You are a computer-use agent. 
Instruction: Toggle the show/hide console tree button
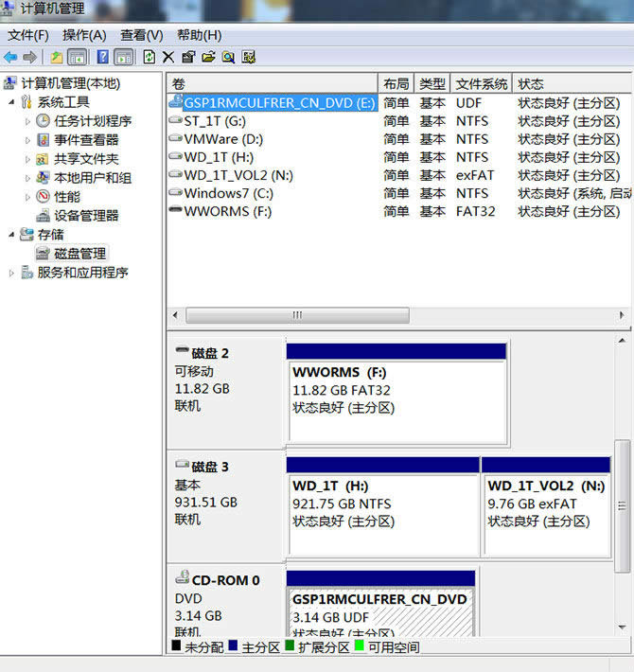(x=77, y=57)
